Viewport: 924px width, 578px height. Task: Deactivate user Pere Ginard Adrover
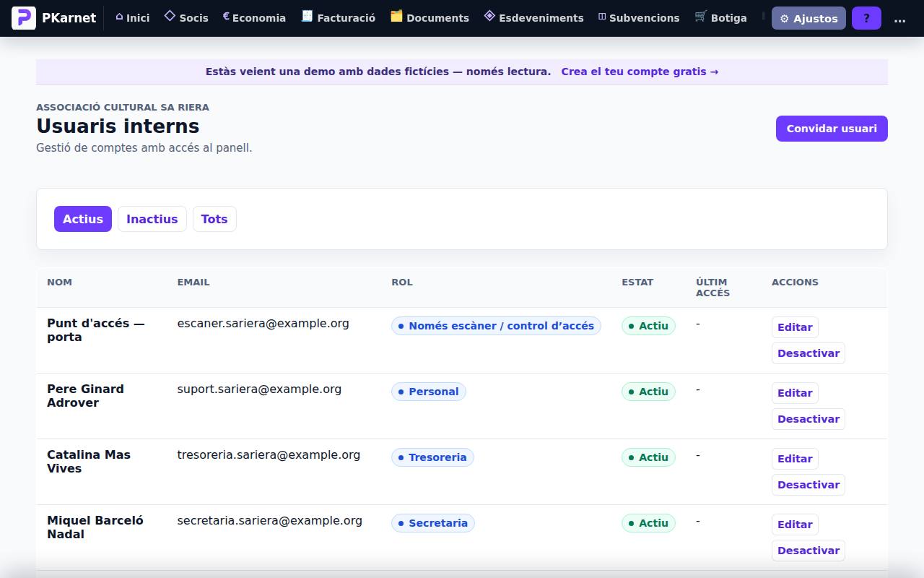(808, 419)
